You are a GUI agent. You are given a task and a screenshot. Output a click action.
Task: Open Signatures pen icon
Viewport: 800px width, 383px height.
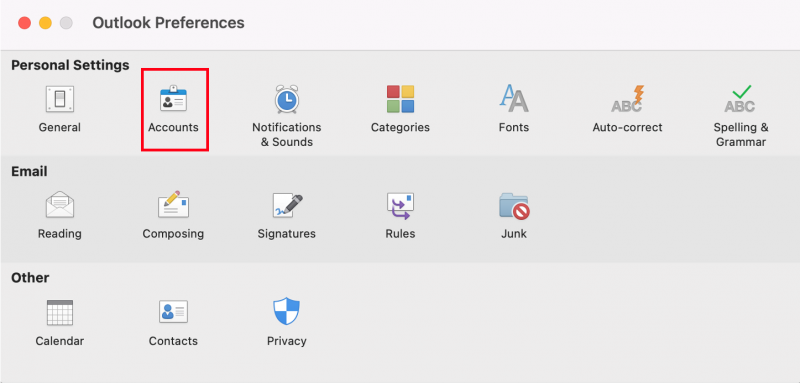pos(287,206)
